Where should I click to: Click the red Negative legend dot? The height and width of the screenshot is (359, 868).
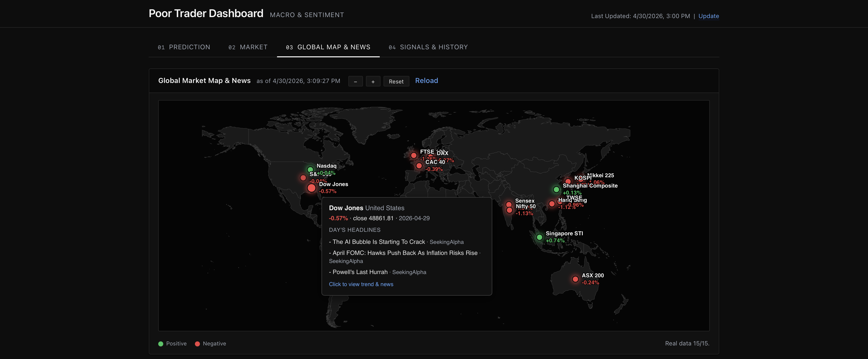point(197,344)
